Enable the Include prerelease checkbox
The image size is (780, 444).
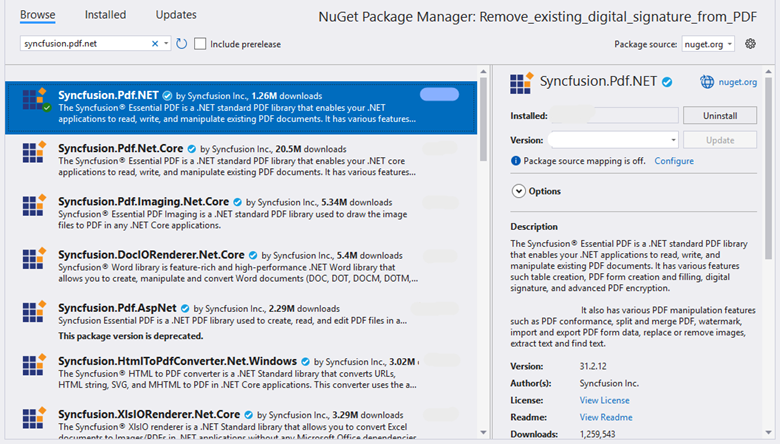click(x=200, y=44)
